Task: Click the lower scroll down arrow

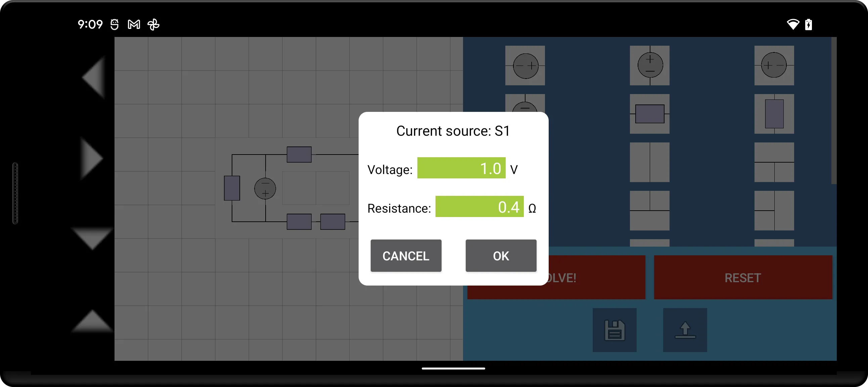Action: 94,238
